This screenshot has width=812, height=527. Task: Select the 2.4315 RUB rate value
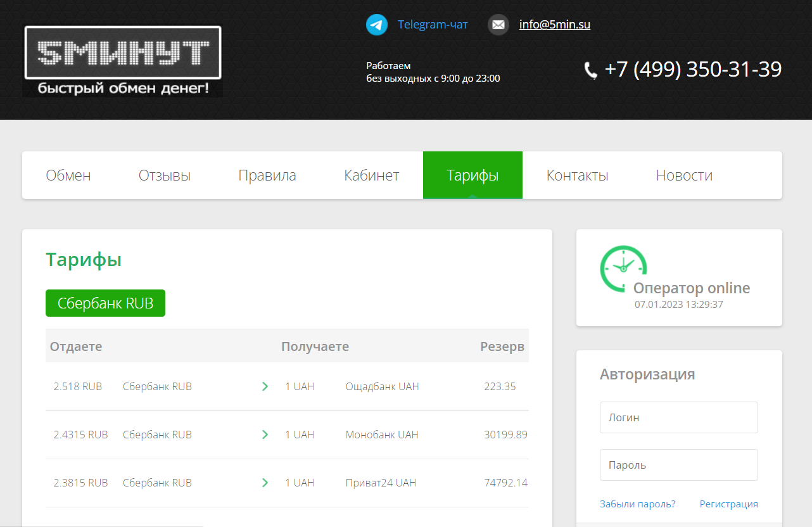[81, 435]
